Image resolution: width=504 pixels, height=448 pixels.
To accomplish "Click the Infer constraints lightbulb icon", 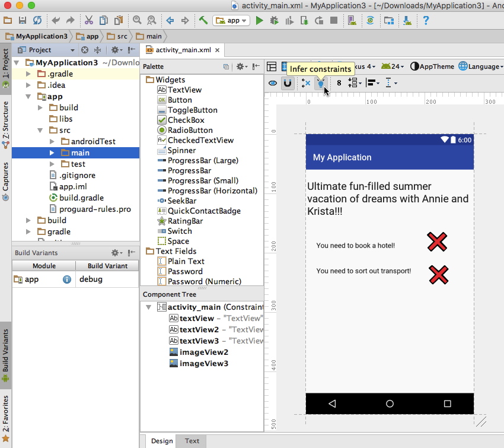I will pos(320,83).
